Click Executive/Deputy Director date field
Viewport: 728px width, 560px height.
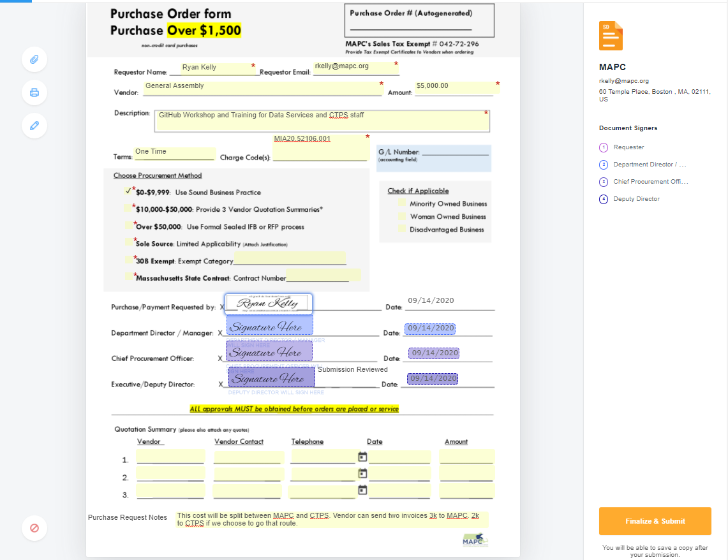[x=432, y=379]
